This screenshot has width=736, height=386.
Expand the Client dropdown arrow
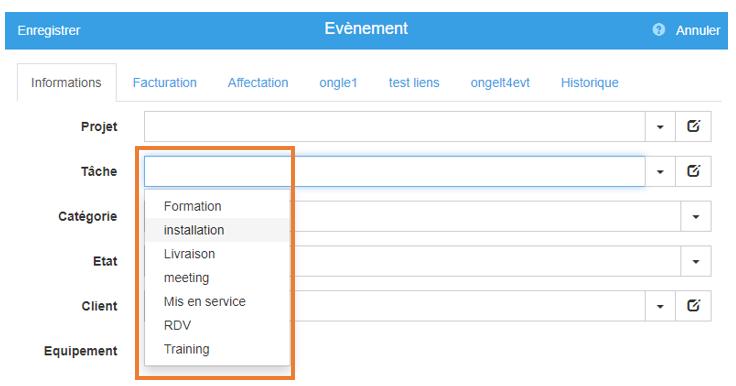[x=660, y=307]
